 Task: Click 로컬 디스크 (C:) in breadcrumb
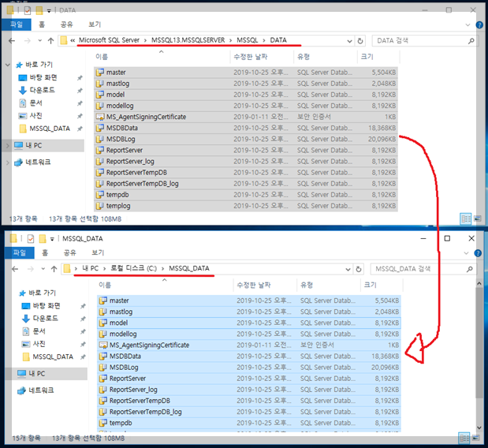tap(134, 268)
